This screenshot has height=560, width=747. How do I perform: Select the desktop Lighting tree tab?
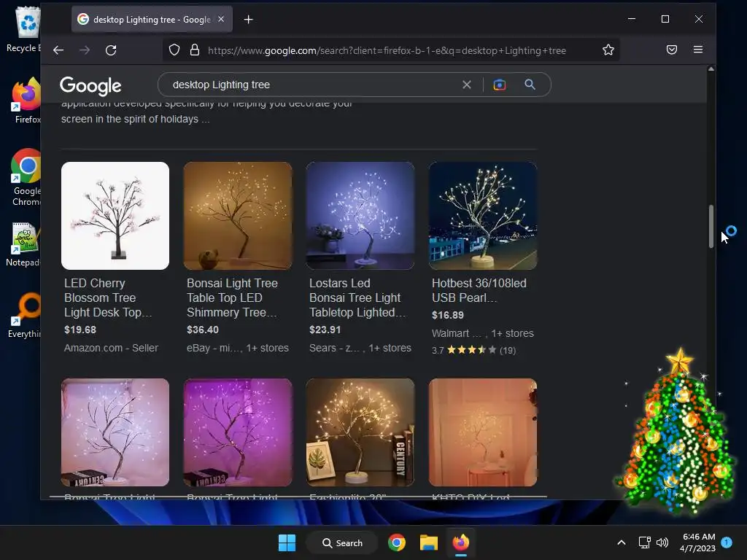tap(152, 19)
